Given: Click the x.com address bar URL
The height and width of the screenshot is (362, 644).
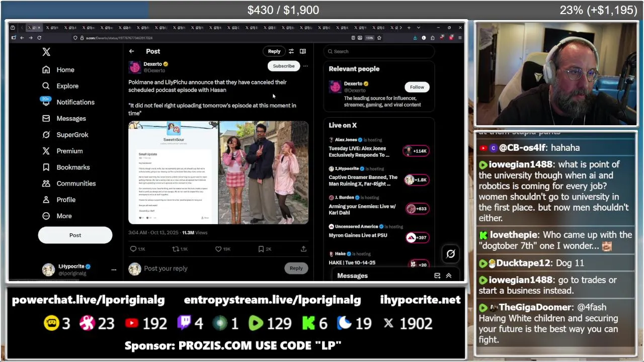Looking at the screenshot, I should click(x=119, y=38).
